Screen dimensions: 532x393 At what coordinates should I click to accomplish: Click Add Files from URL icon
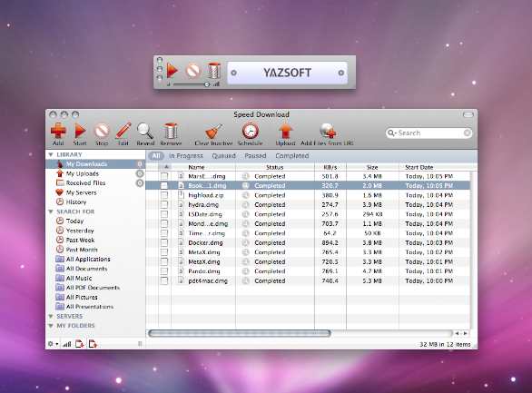tap(328, 131)
